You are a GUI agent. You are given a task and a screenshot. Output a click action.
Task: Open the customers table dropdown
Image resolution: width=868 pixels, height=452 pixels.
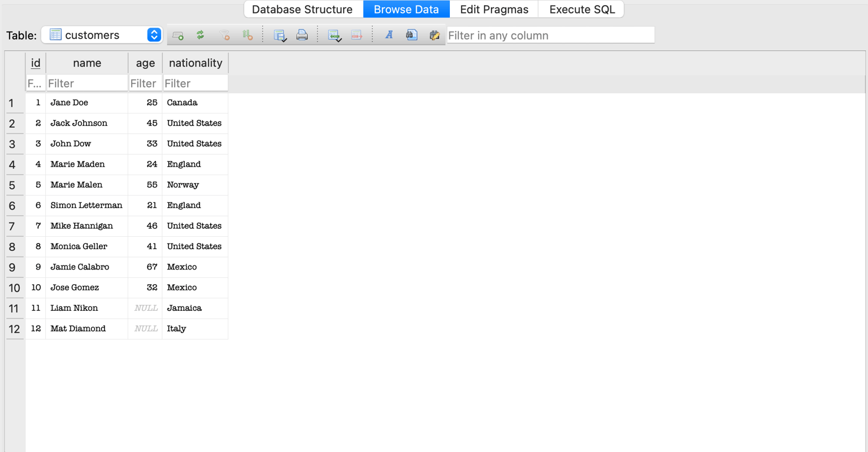[102, 35]
